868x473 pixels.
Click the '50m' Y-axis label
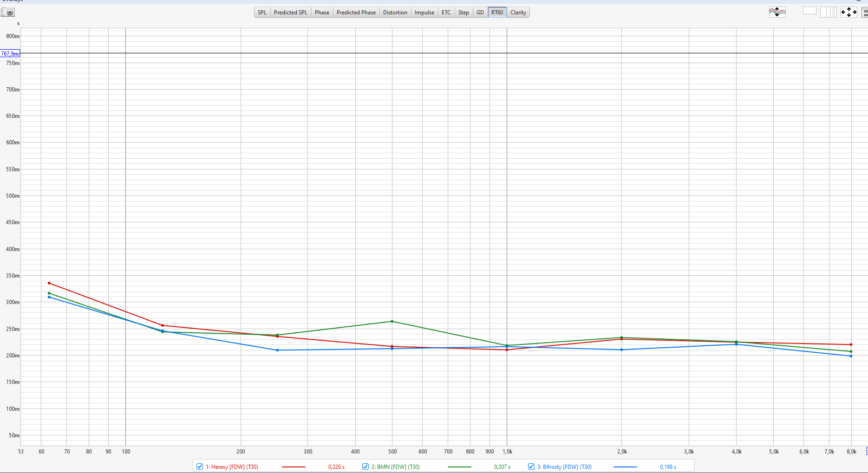click(x=14, y=435)
